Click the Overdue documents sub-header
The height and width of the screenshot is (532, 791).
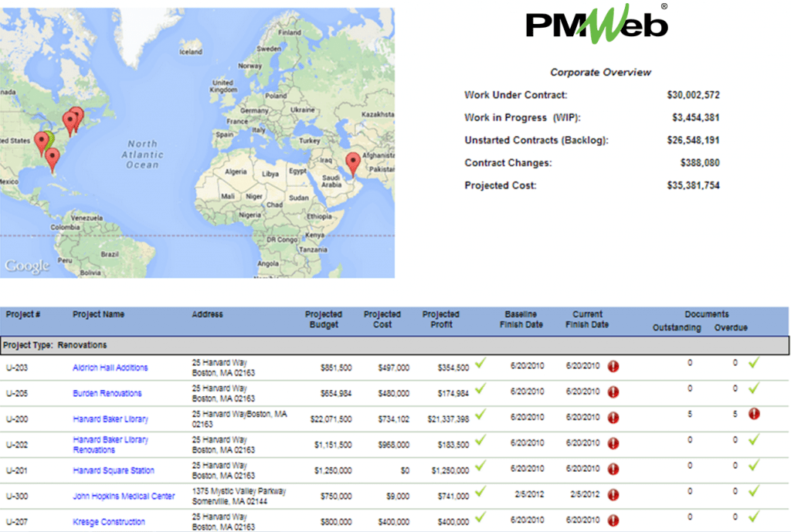coord(731,328)
